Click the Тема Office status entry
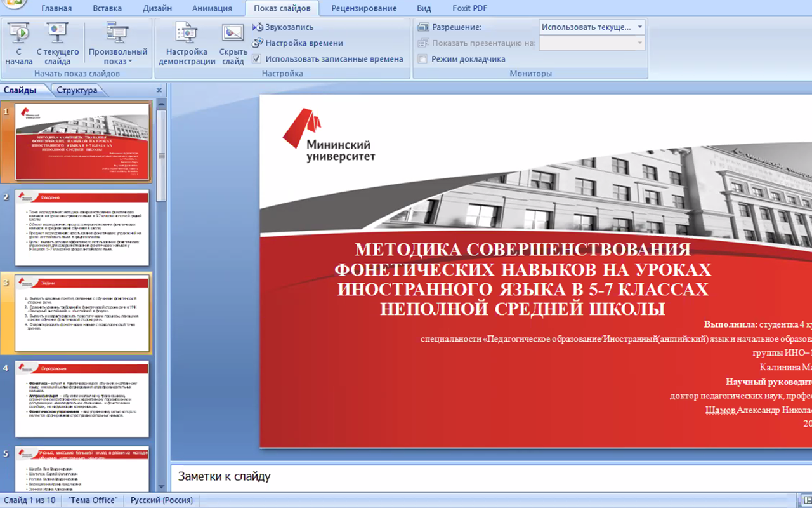Screen dimensions: 812x508 pos(93,500)
